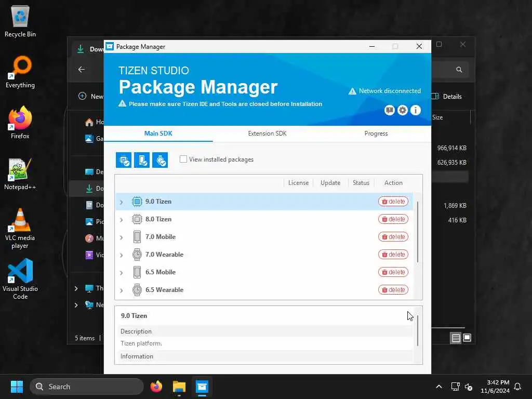Click the first install-profile icon in the toolbar
The height and width of the screenshot is (399, 532).
pyautogui.click(x=124, y=160)
